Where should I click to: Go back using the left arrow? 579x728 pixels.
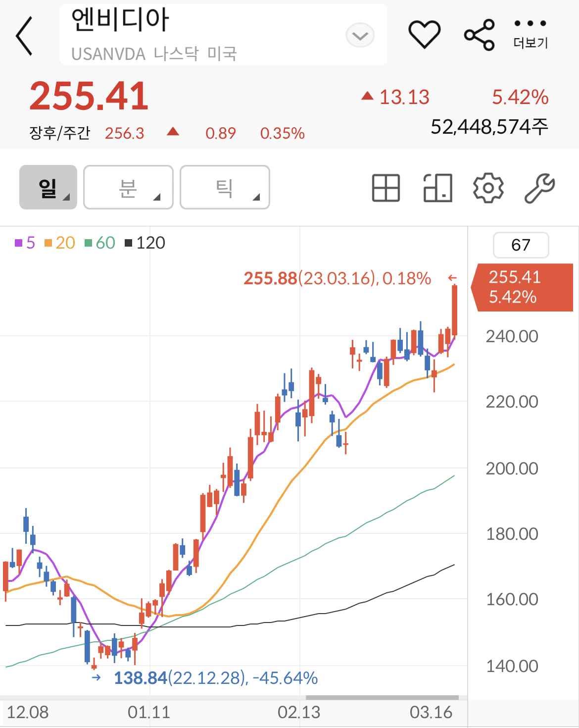pos(24,36)
